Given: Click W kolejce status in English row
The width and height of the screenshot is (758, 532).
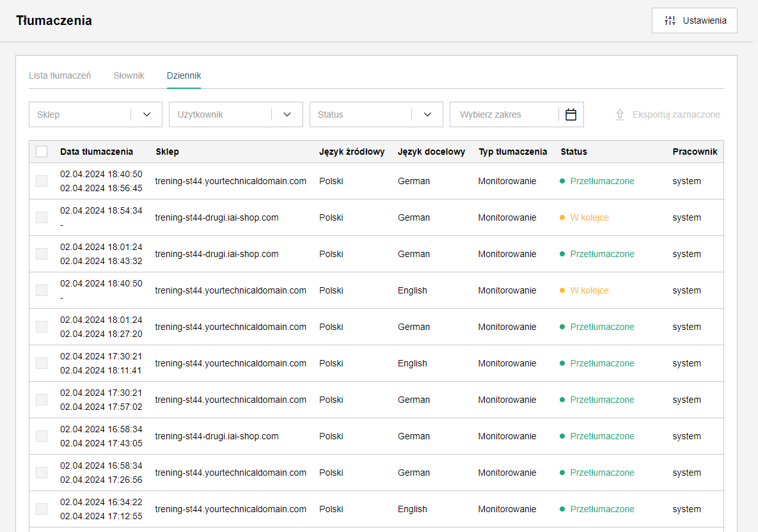Looking at the screenshot, I should pyautogui.click(x=588, y=290).
